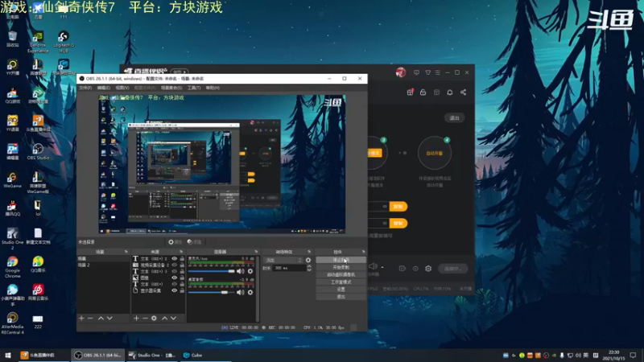Viewport: 644px width, 362px height.
Task: Add a new source with the plus icon
Action: 136,318
